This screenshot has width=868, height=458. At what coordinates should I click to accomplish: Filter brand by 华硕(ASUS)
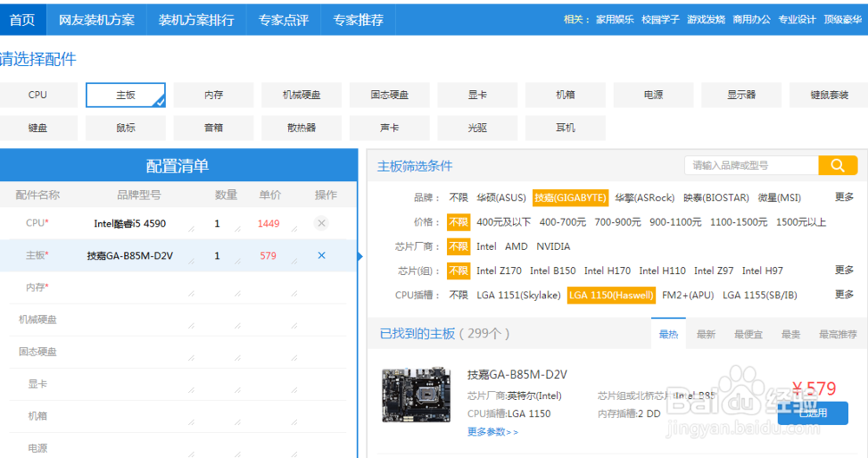tap(501, 198)
